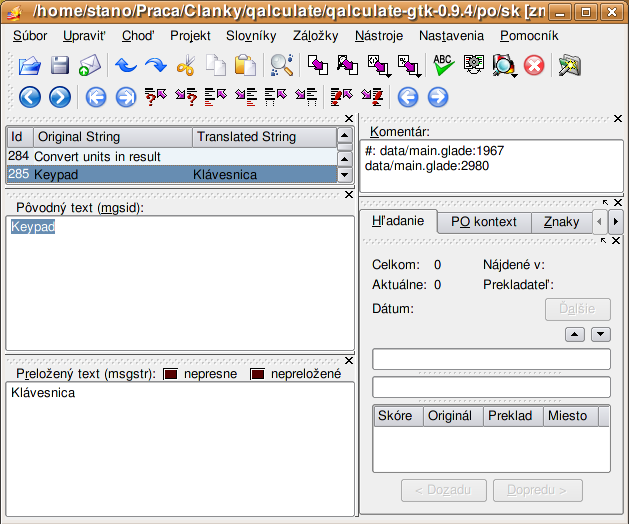Click the scissors Cut icon
This screenshot has width=629, height=524.
tap(186, 67)
